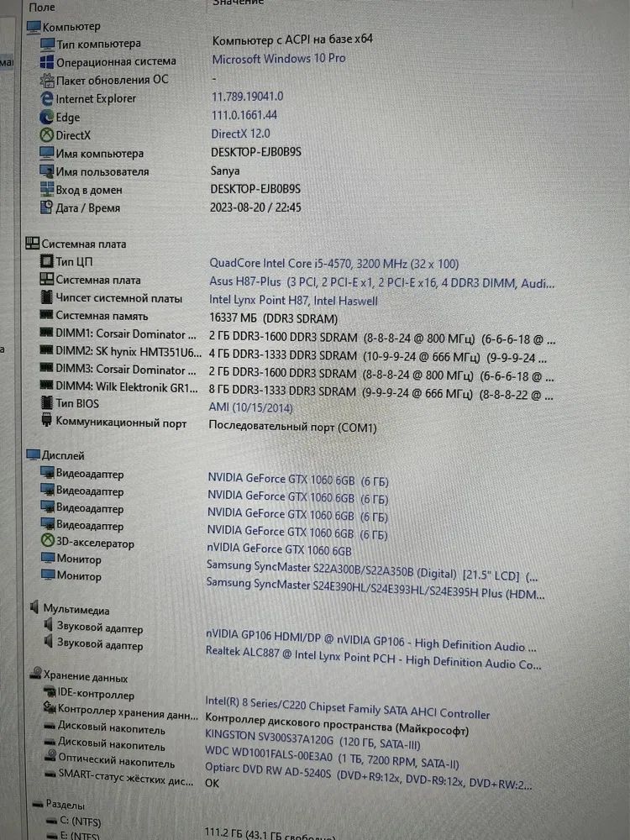Click the Разделы section icon
Image resolution: width=630 pixels, height=840 pixels.
pyautogui.click(x=38, y=804)
